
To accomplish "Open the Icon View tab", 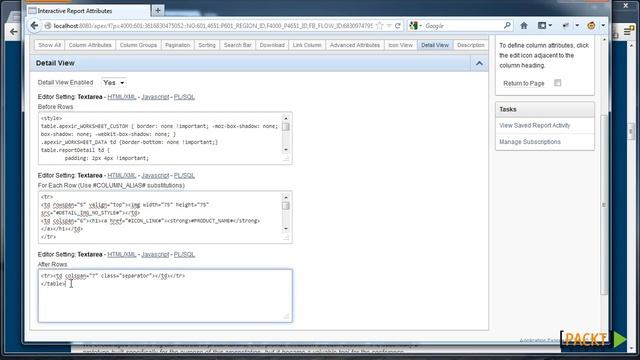I will point(400,45).
